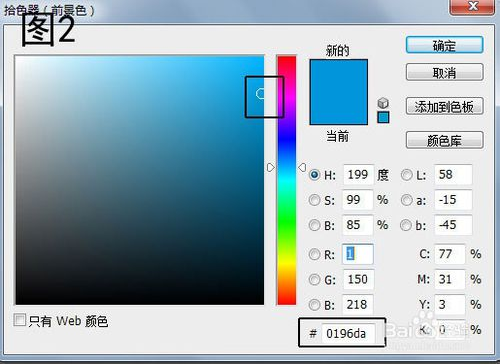This screenshot has height=364, width=501.
Task: Select the G green radio button
Action: (314, 279)
